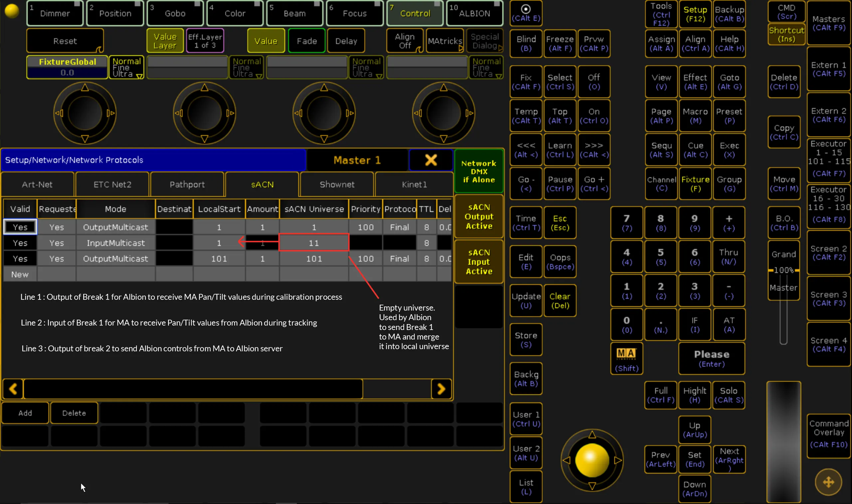Screen dimensions: 852x504
Task: Click the Add button
Action: pos(25,413)
